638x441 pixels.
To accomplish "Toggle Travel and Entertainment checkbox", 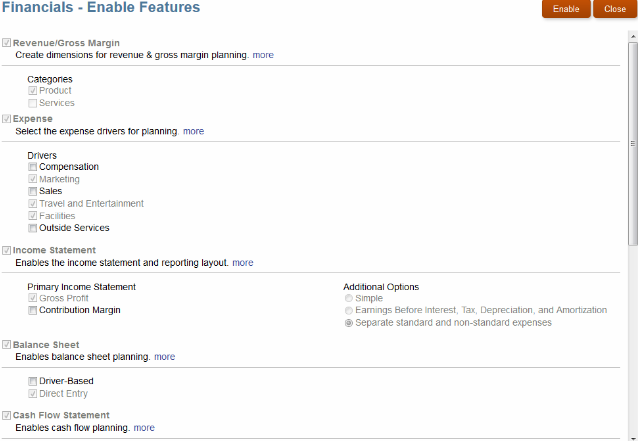I will (x=33, y=203).
